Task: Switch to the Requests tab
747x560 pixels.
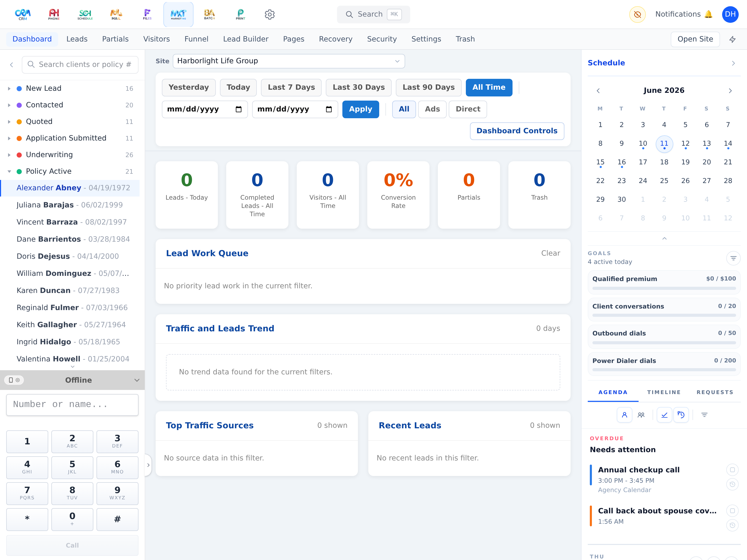Action: [715, 392]
